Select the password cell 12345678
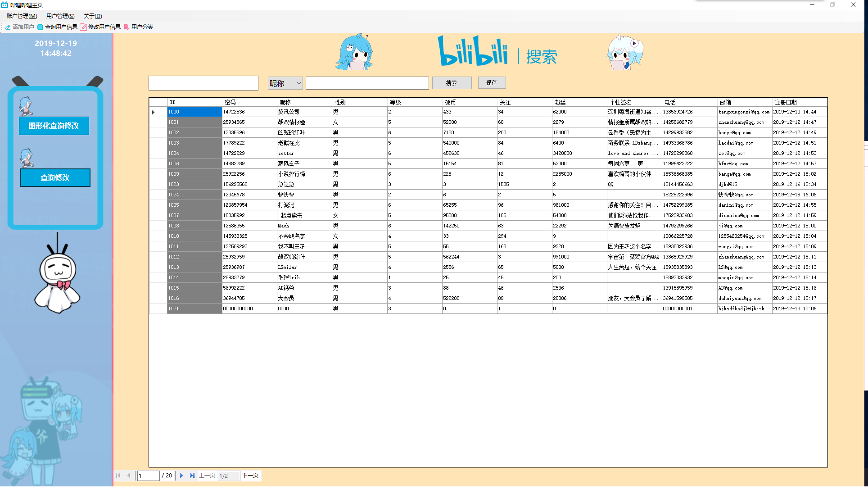This screenshot has width=868, height=490. click(x=249, y=195)
